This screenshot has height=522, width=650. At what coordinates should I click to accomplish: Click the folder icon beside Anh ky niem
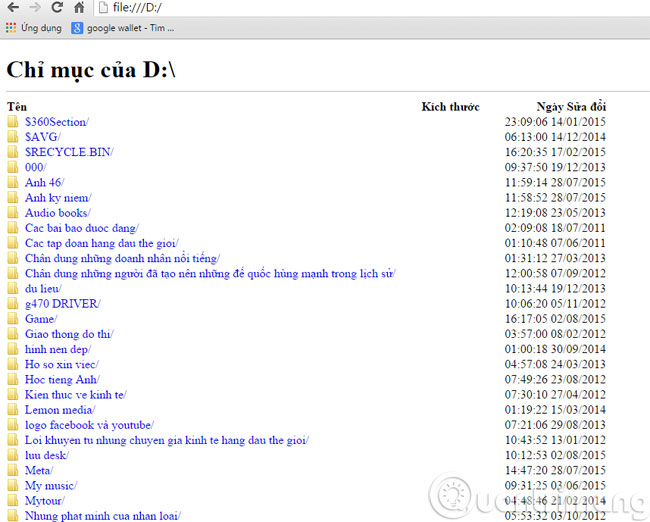(13, 197)
